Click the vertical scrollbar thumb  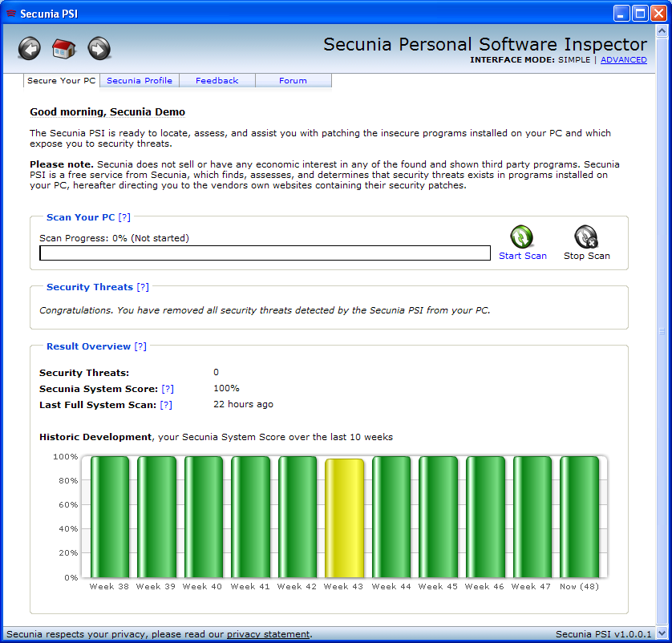(662, 330)
